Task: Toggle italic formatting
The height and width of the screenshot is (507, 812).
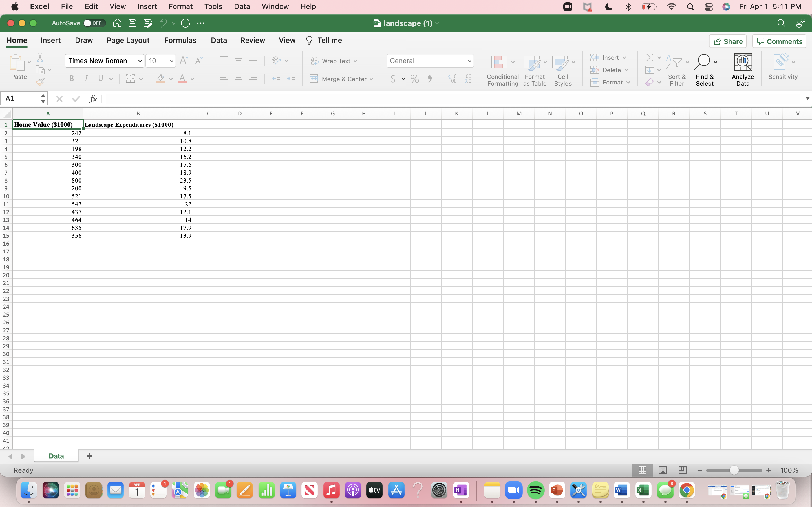Action: click(x=86, y=79)
